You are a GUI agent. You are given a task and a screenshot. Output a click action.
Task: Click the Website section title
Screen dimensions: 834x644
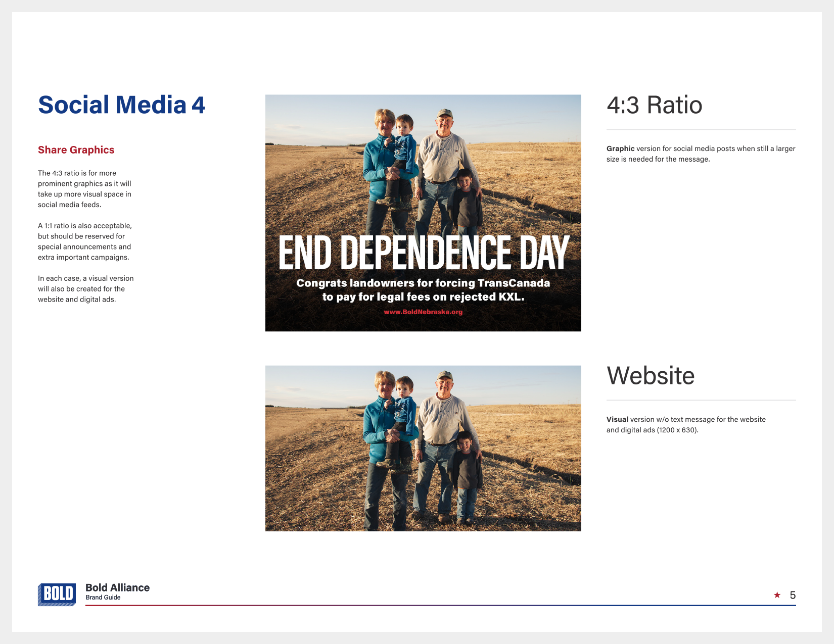651,376
